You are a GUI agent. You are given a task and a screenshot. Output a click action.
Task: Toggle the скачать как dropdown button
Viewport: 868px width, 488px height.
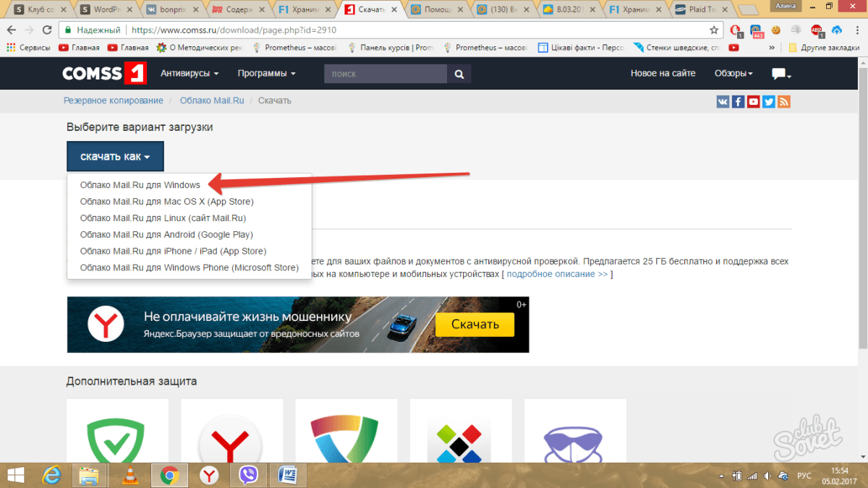[x=115, y=157]
